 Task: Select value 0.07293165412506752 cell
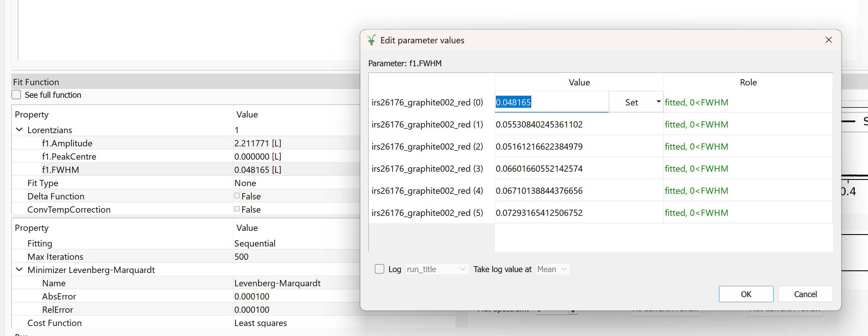tap(579, 213)
